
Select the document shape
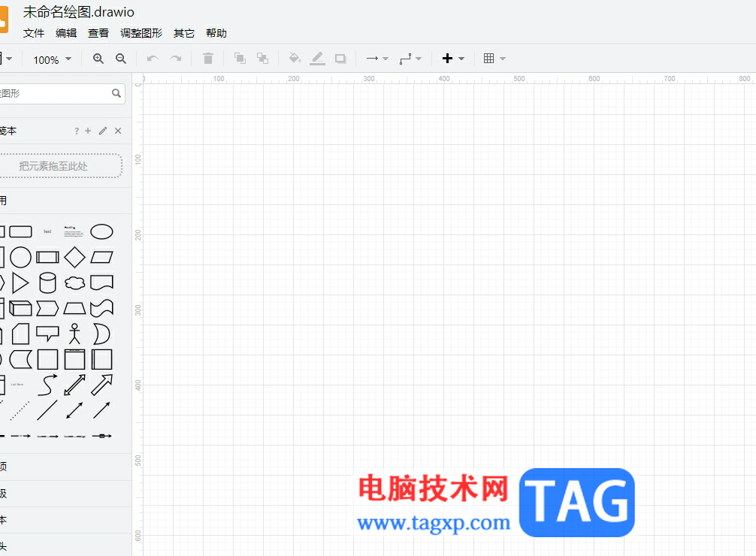(x=101, y=283)
